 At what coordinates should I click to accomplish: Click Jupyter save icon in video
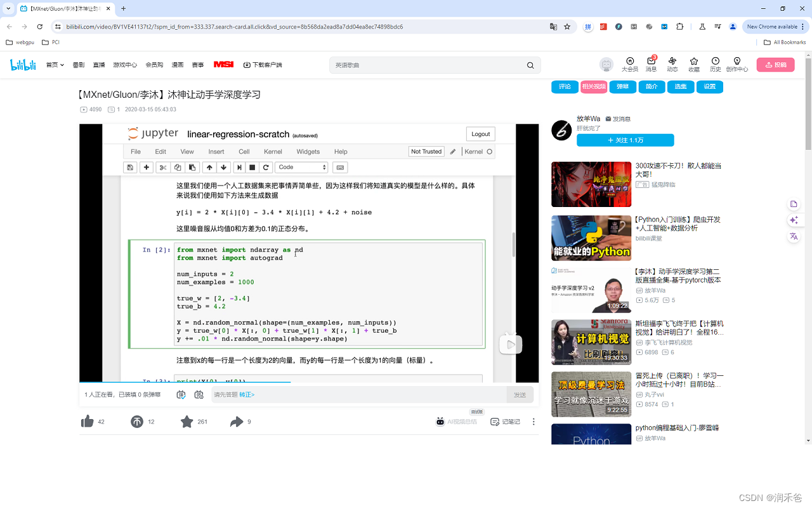click(x=130, y=167)
